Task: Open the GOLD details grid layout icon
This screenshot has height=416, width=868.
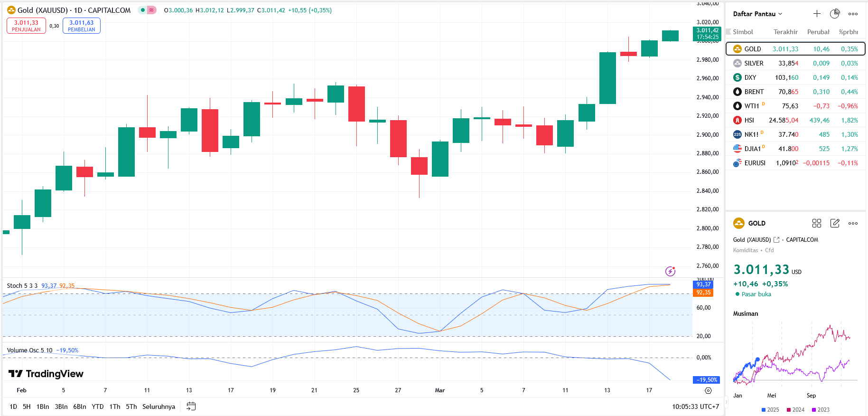Action: click(x=817, y=223)
